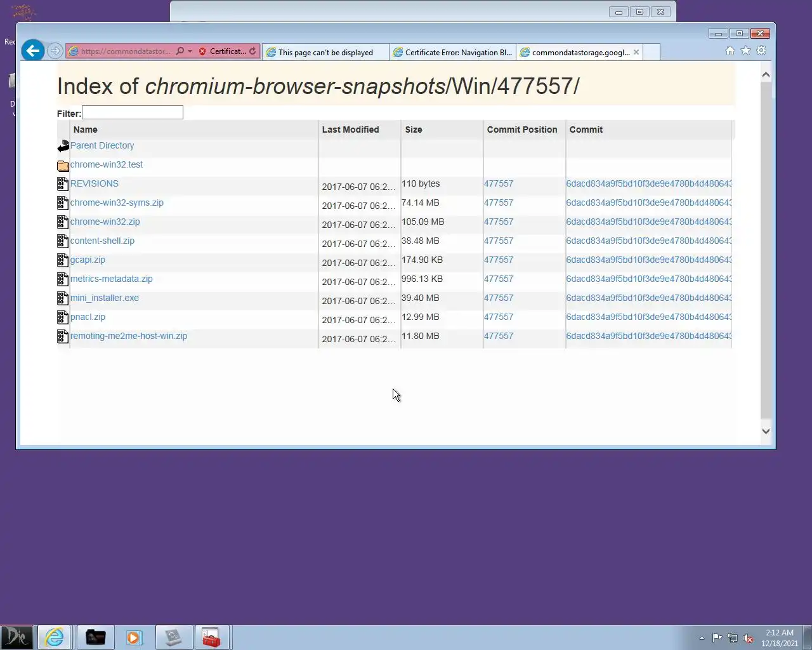Switch to 'Certificate Error: Navigation Bl...' tab
Screen dimensions: 812x650
tap(452, 52)
